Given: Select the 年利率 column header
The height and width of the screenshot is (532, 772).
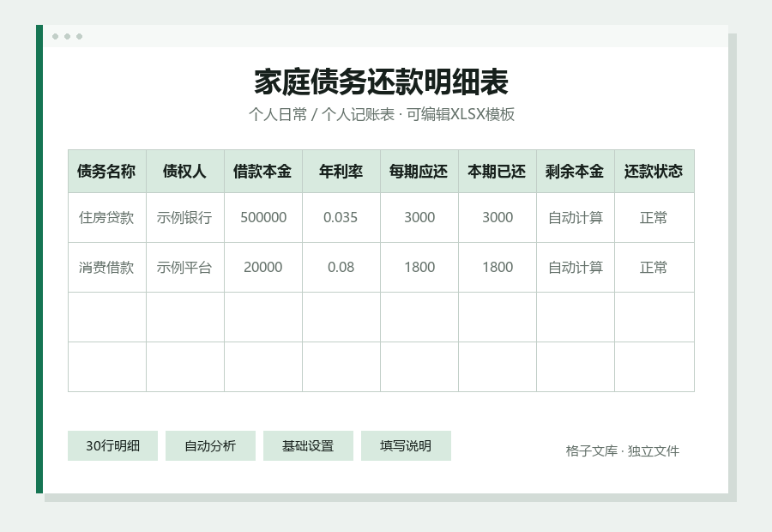Looking at the screenshot, I should [341, 172].
